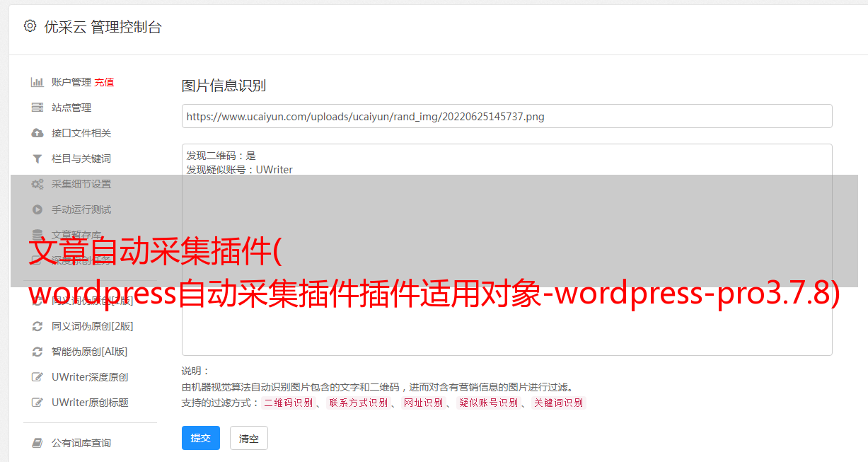Click the 发现疑似账号：UWriter result line
This screenshot has height=462, width=868.
(x=240, y=170)
